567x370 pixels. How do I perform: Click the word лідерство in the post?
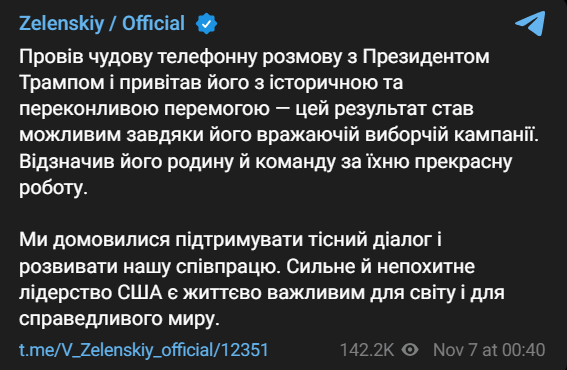[x=65, y=293]
